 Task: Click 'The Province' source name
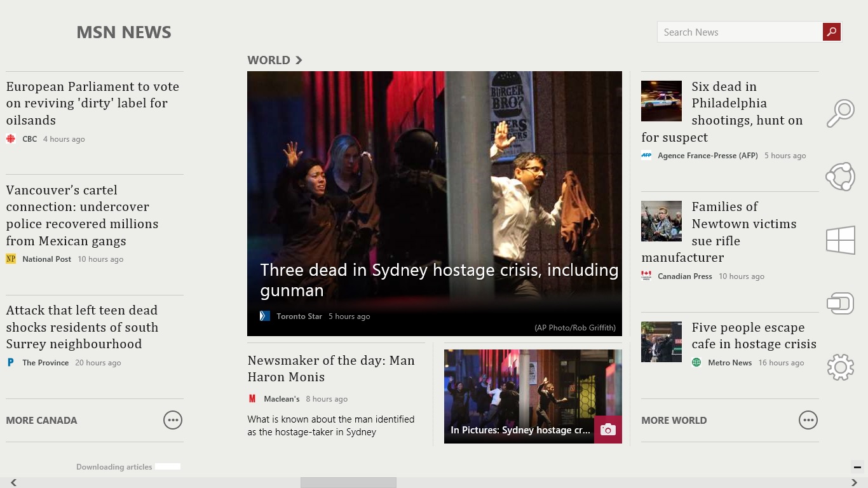pos(46,362)
